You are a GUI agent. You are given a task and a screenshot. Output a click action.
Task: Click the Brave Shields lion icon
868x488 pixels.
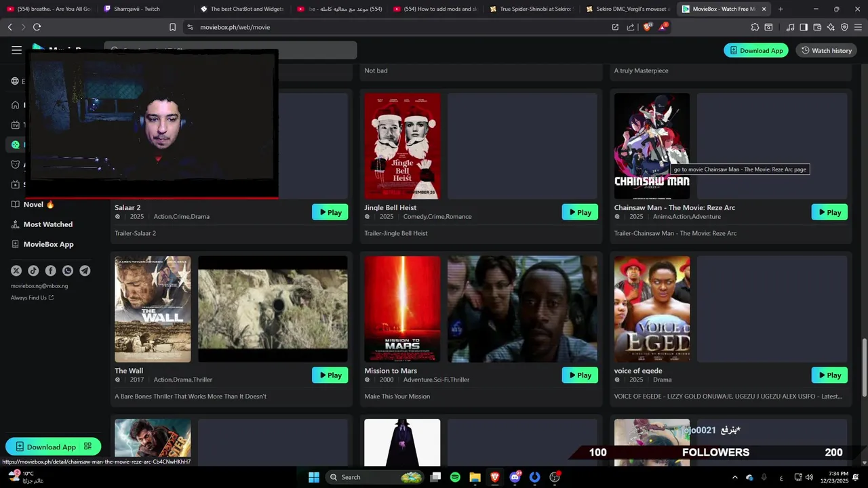coord(648,27)
